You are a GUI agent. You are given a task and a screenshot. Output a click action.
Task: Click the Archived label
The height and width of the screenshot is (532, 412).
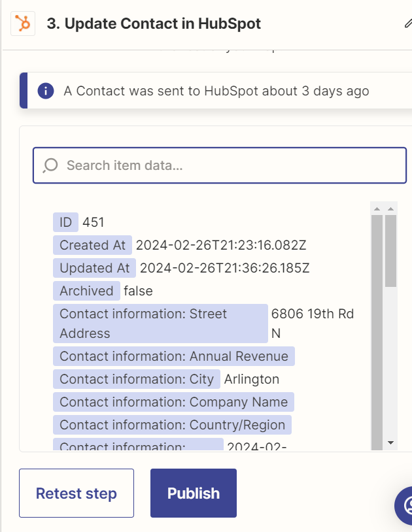coord(86,291)
